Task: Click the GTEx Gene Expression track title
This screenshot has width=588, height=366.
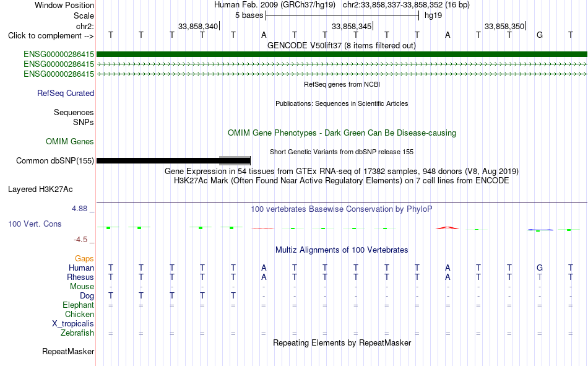Action: coord(342,171)
